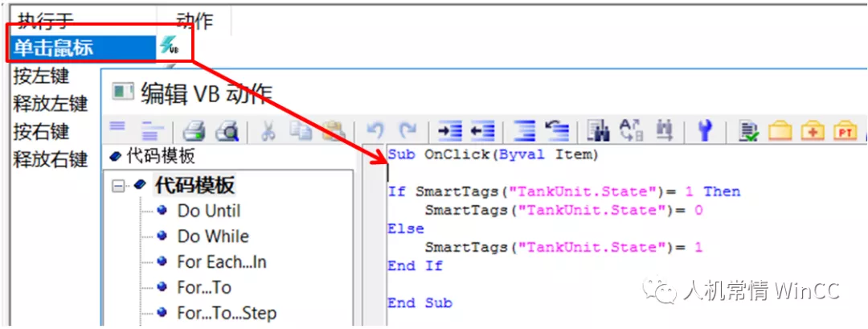The height and width of the screenshot is (329, 868).
Task: Click the blue lines icon after Decrease indent
Action: click(524, 131)
